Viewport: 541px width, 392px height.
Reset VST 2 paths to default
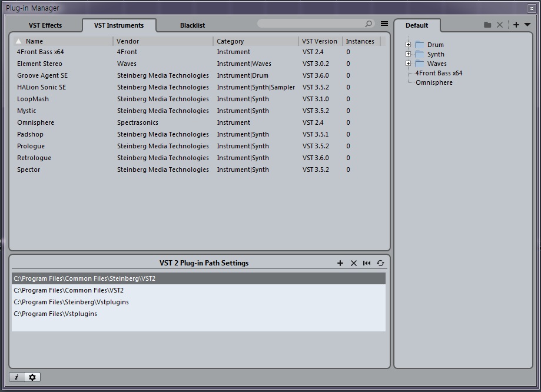367,263
